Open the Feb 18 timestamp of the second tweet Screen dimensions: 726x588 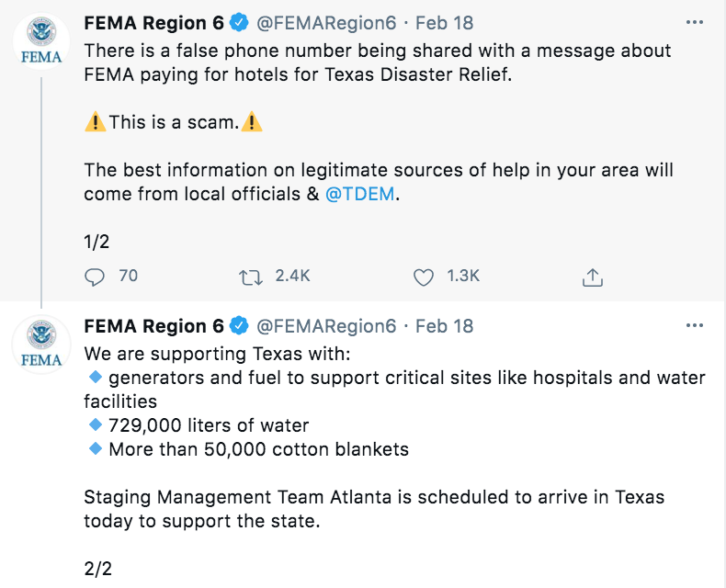(x=444, y=326)
